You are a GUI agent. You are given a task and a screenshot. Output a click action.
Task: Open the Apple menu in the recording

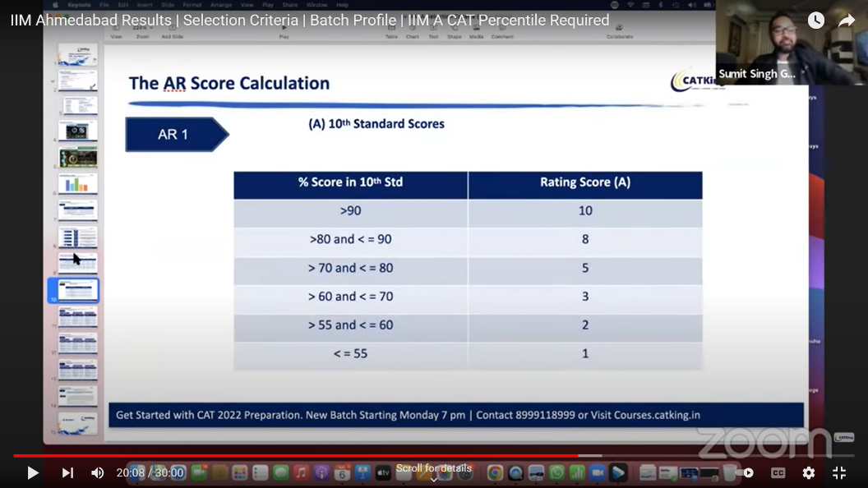(x=55, y=5)
